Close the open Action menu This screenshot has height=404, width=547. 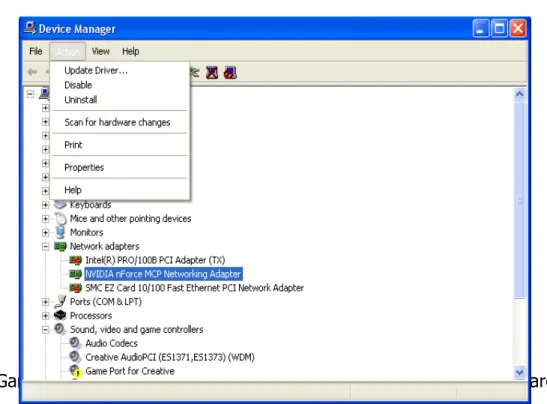[x=68, y=52]
